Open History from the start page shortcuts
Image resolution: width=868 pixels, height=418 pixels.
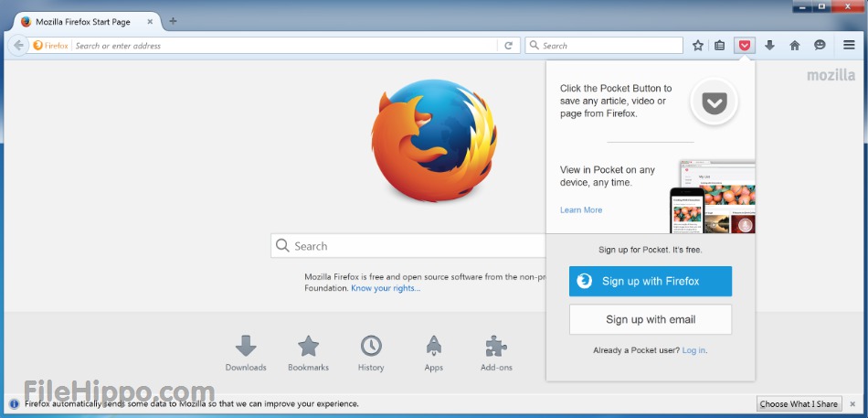point(371,353)
